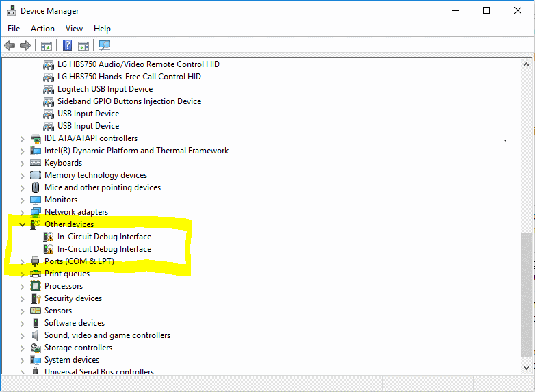Click the mouse icon for Mice and other pointing devices
This screenshot has height=392, width=535.
click(36, 187)
